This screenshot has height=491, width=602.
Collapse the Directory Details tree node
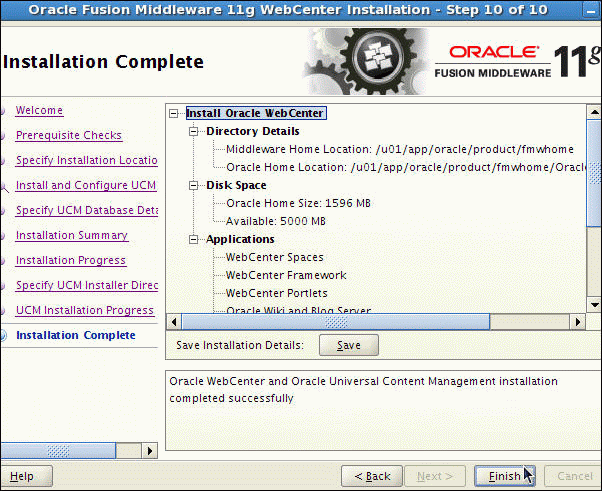click(x=194, y=132)
